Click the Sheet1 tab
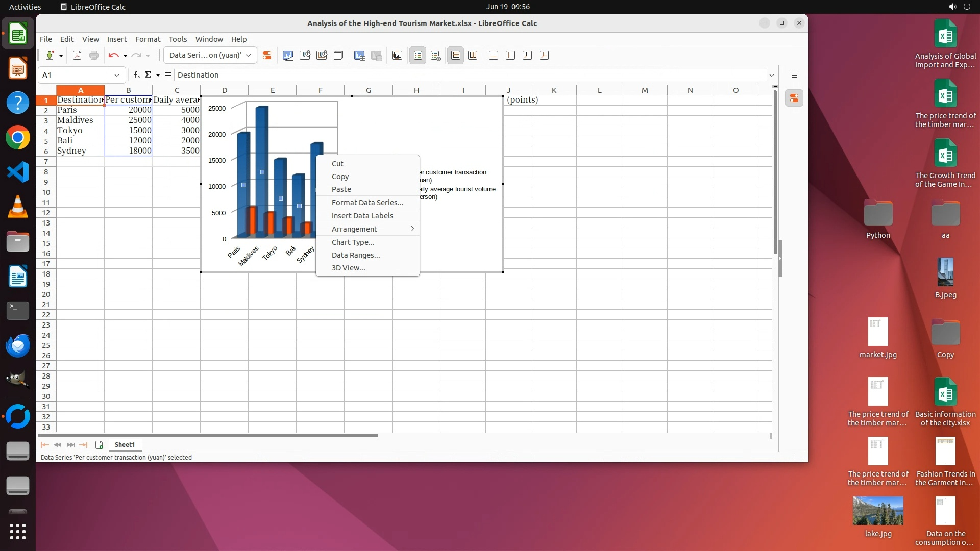980x551 pixels. point(125,445)
